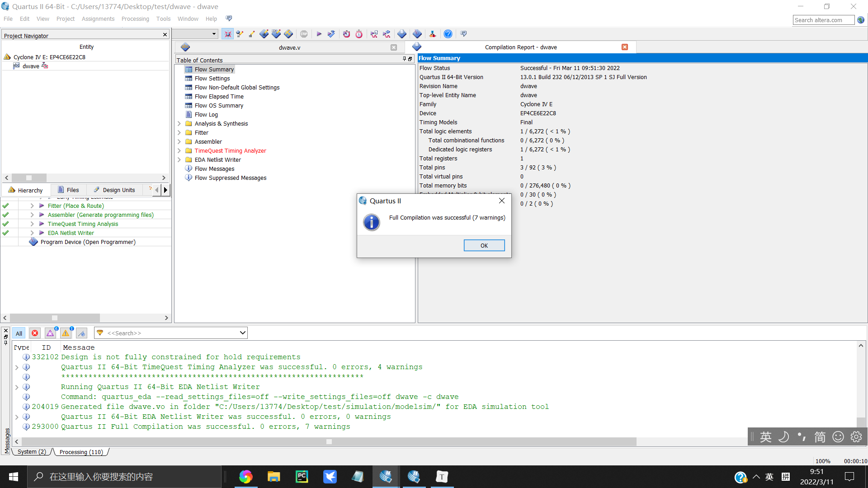Open the Windows Start menu

coord(14,477)
